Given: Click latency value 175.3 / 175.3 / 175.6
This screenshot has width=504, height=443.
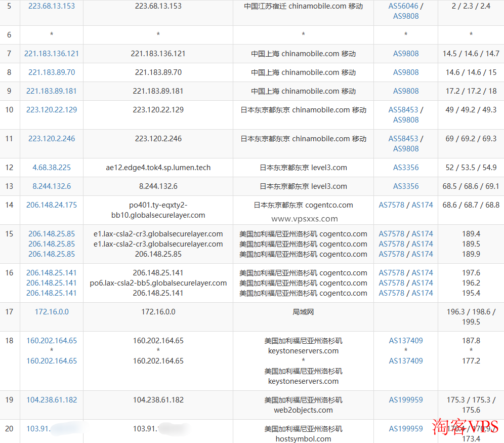Looking at the screenshot, I should click(x=471, y=405).
